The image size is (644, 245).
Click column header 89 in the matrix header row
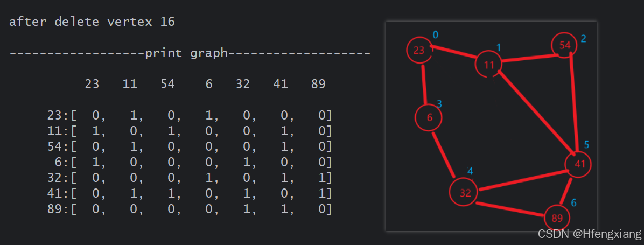318,85
